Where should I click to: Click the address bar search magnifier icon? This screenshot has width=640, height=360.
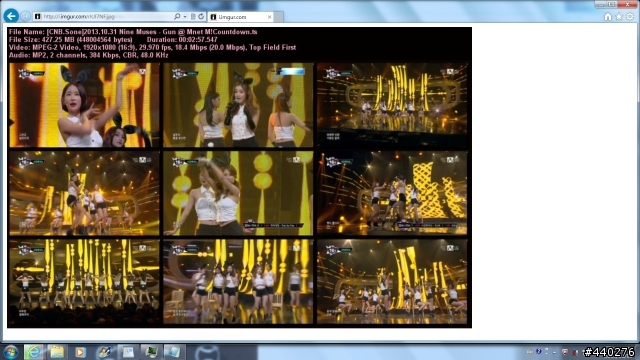(x=177, y=17)
